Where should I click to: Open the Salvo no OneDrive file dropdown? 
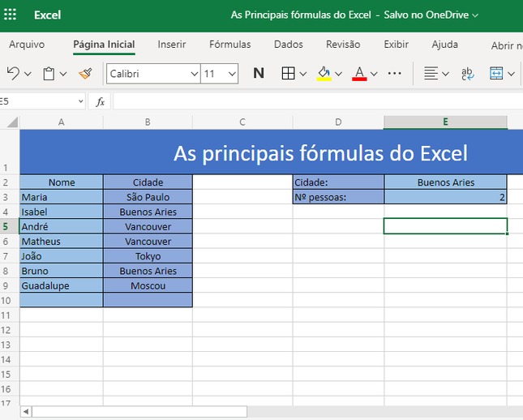coord(431,15)
